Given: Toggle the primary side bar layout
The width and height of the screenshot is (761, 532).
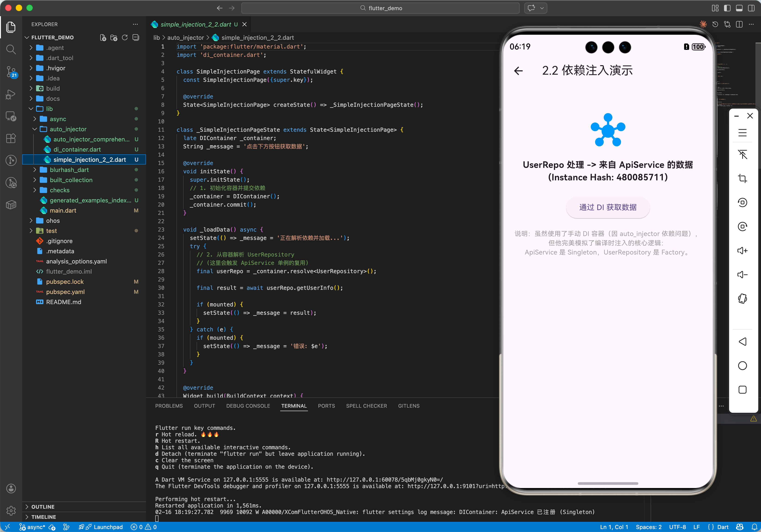Looking at the screenshot, I should (727, 8).
